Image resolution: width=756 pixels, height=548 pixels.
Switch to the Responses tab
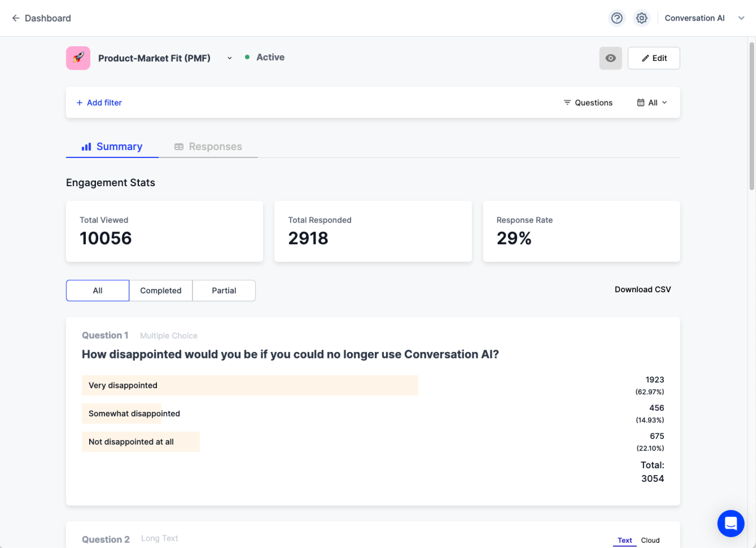215,147
